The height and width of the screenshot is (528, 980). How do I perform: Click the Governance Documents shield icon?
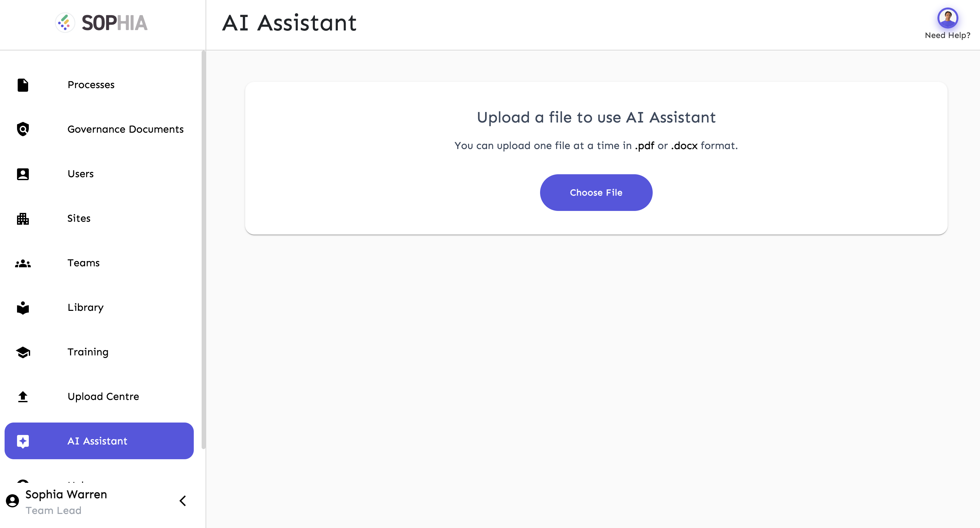[x=23, y=129]
